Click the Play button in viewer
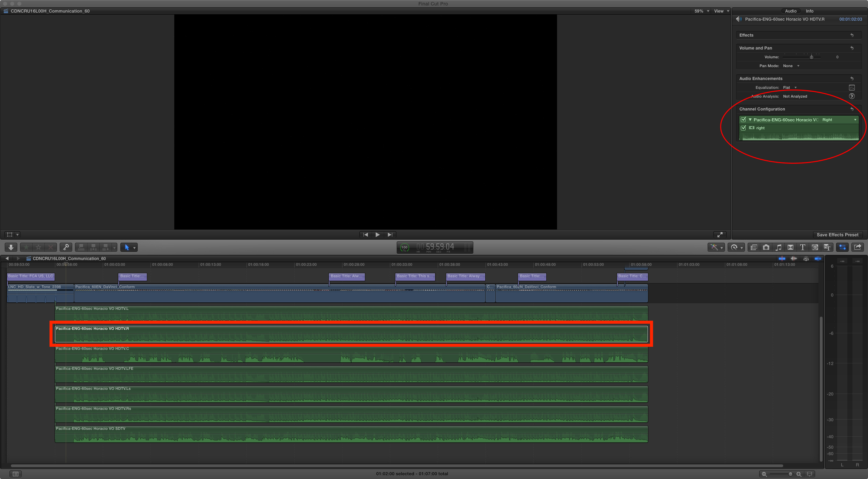Viewport: 868px width, 479px height. pyautogui.click(x=377, y=235)
